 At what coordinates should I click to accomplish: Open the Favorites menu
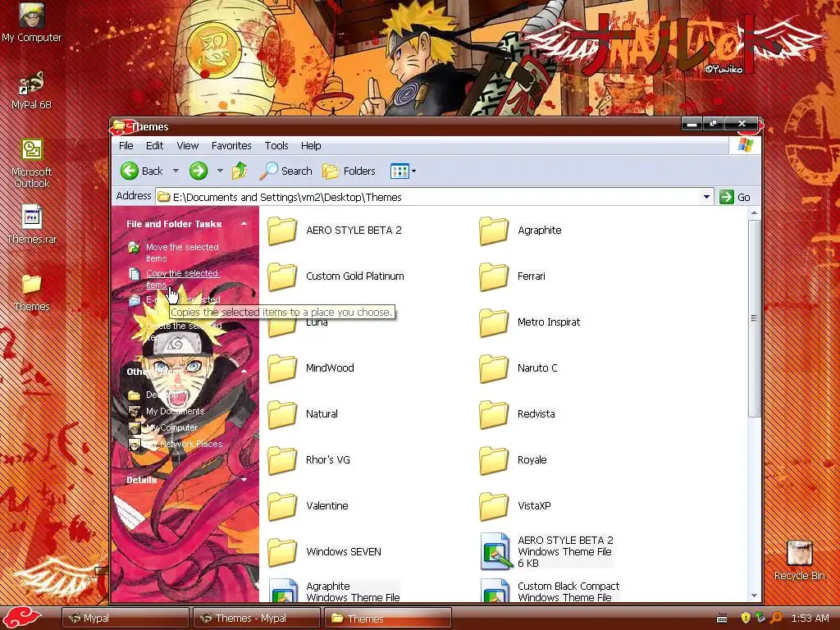231,146
